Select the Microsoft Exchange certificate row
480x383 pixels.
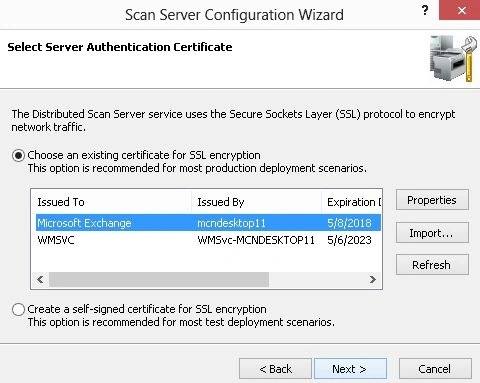208,223
